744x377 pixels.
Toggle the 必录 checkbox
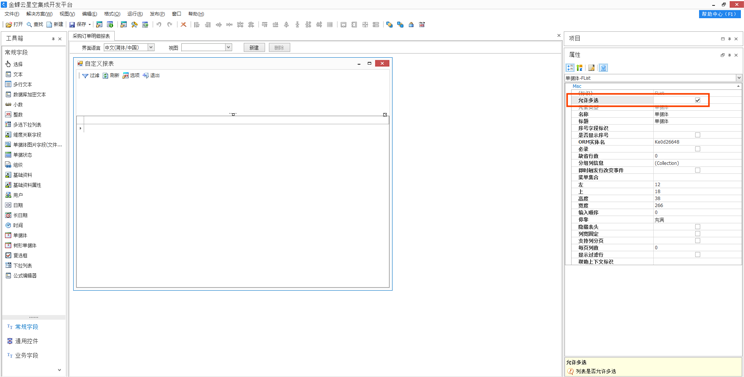698,149
